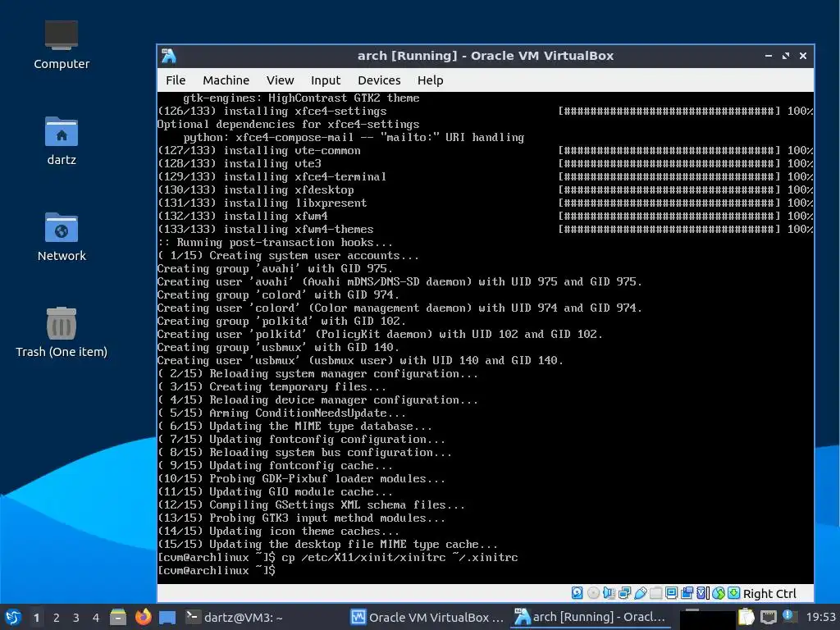
Task: Open the View menu
Action: click(281, 80)
